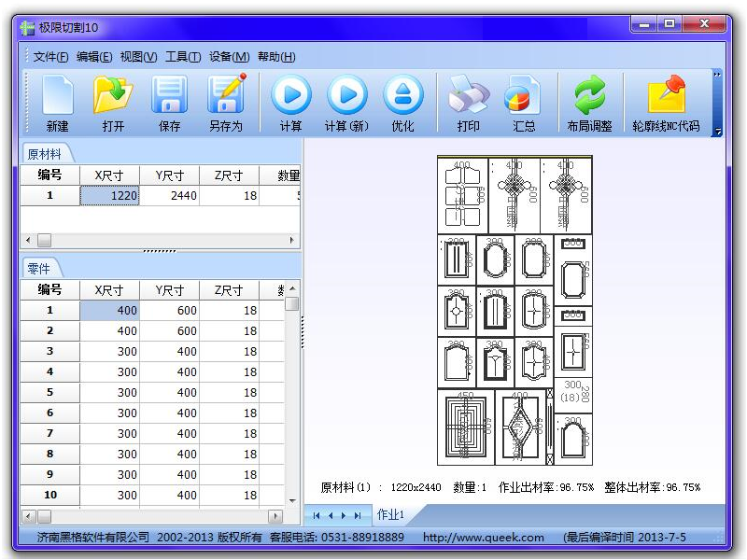Open the 设备(M) menu
Screen dimensions: 747x560
click(229, 57)
